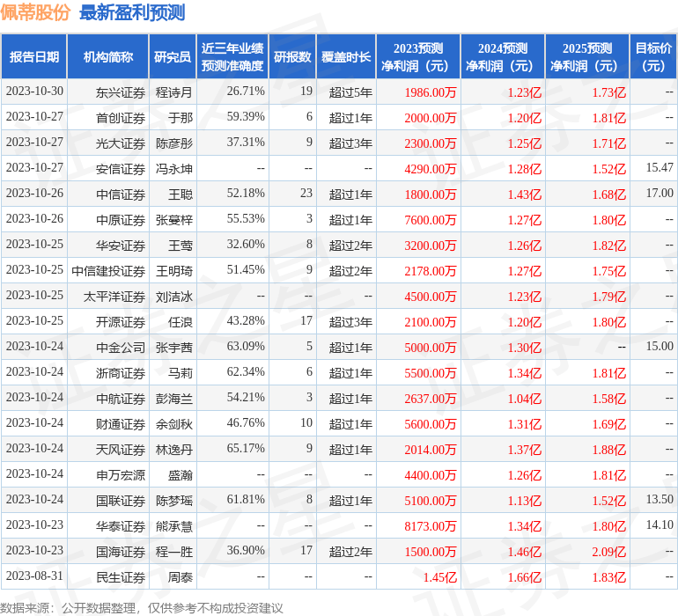Click analyst name 张宇茜
This screenshot has width=678, height=616.
[x=174, y=348]
